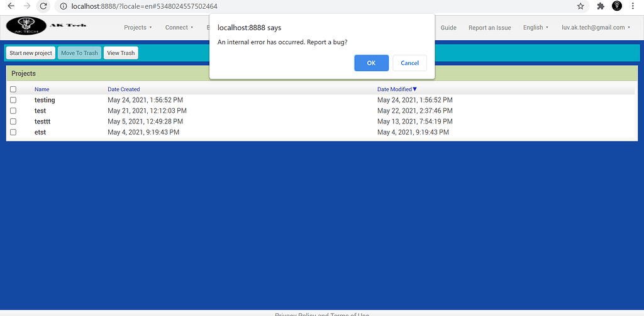Sort projects by the Name column
644x316 pixels.
(42, 89)
